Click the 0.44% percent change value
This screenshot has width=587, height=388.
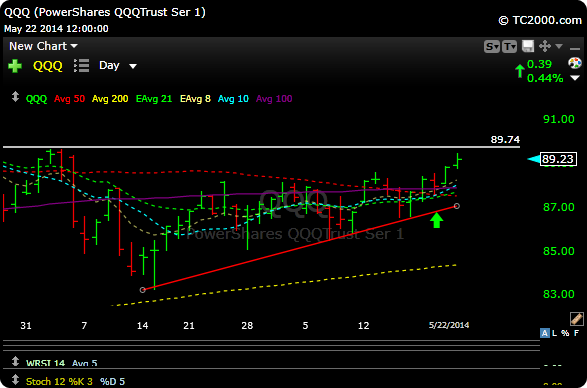545,78
